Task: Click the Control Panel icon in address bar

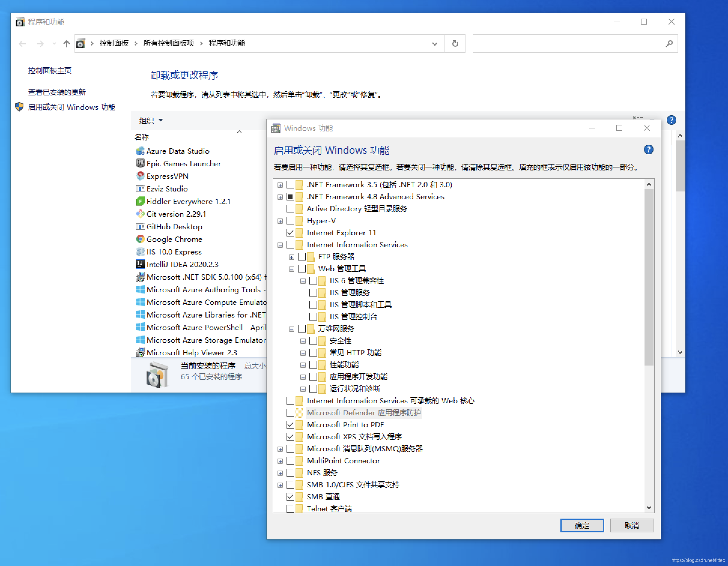Action: point(81,44)
